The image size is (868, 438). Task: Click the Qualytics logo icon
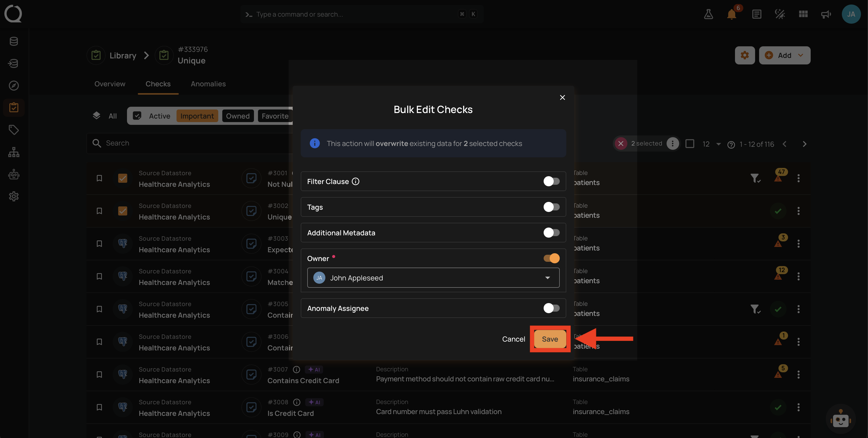click(13, 14)
